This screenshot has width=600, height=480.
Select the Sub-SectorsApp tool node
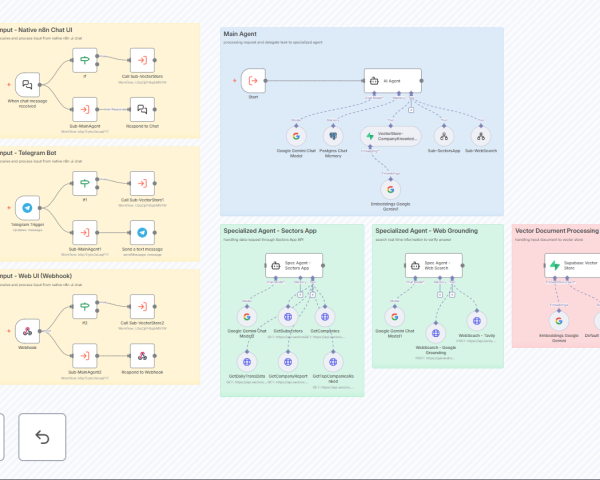pyautogui.click(x=444, y=135)
